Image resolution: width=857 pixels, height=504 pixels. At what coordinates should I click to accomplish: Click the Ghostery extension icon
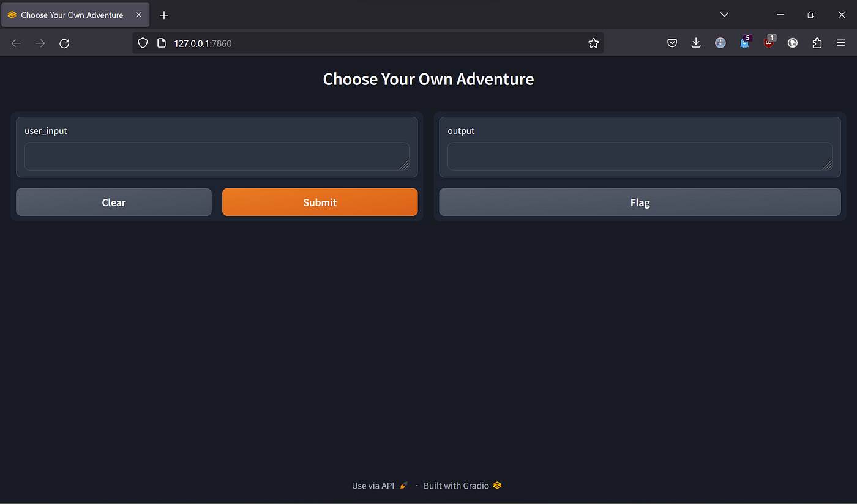point(744,43)
